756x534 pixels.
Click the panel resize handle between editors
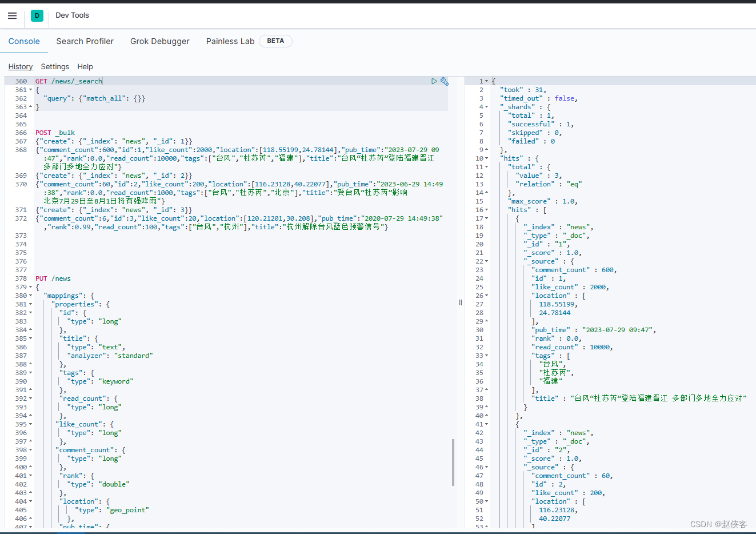click(460, 302)
